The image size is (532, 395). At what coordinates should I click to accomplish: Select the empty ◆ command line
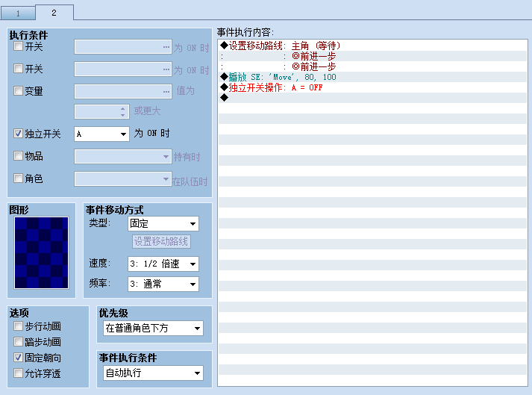[372, 98]
